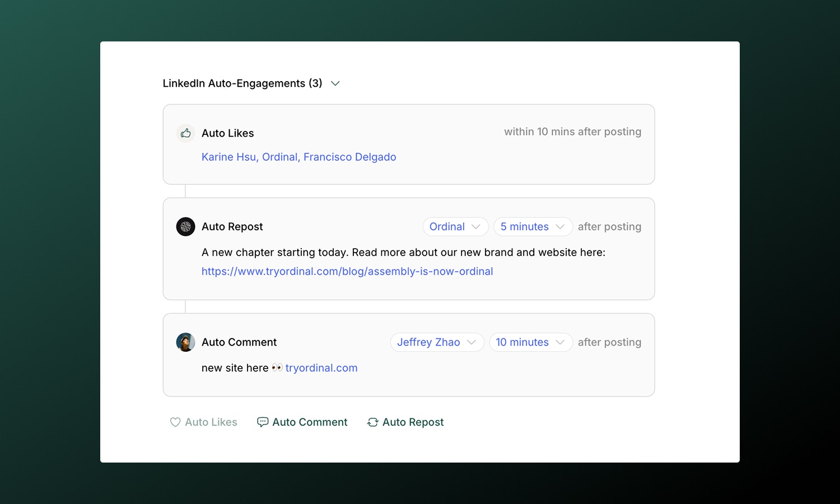Open the 5 minutes delay dropdown
Screen dimensions: 840x504
pyautogui.click(x=533, y=227)
